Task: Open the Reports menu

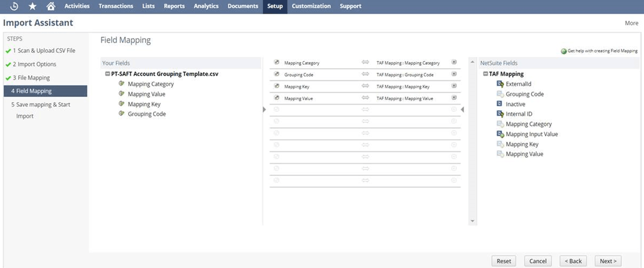Action: coord(174,6)
